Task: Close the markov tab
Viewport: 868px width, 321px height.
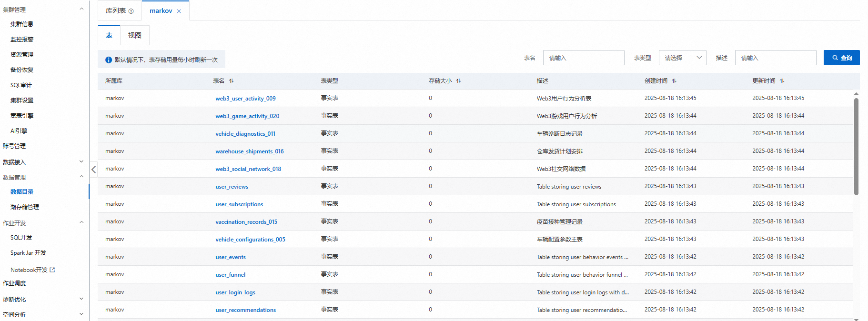Action: [179, 11]
